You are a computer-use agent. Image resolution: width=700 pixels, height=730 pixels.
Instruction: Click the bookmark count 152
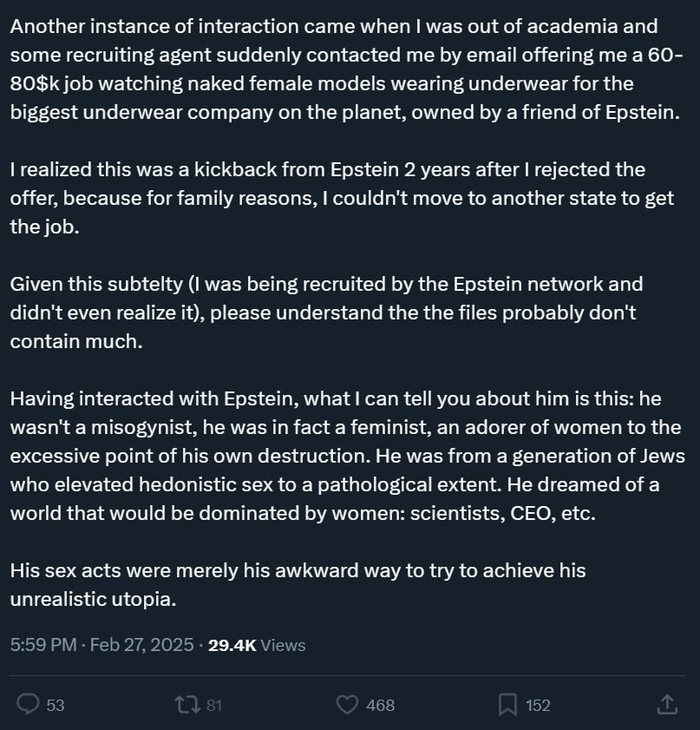pos(538,706)
